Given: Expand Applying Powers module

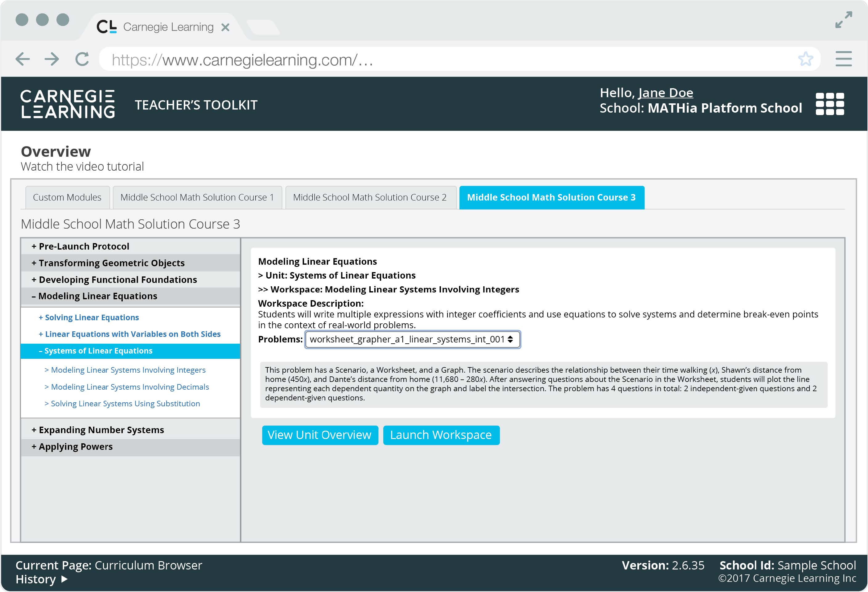Looking at the screenshot, I should click(x=130, y=447).
